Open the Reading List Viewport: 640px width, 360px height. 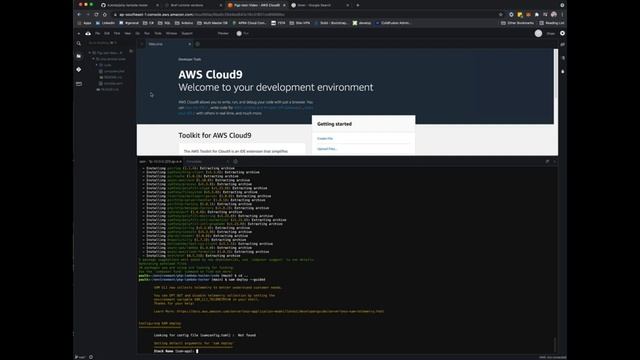(x=552, y=23)
